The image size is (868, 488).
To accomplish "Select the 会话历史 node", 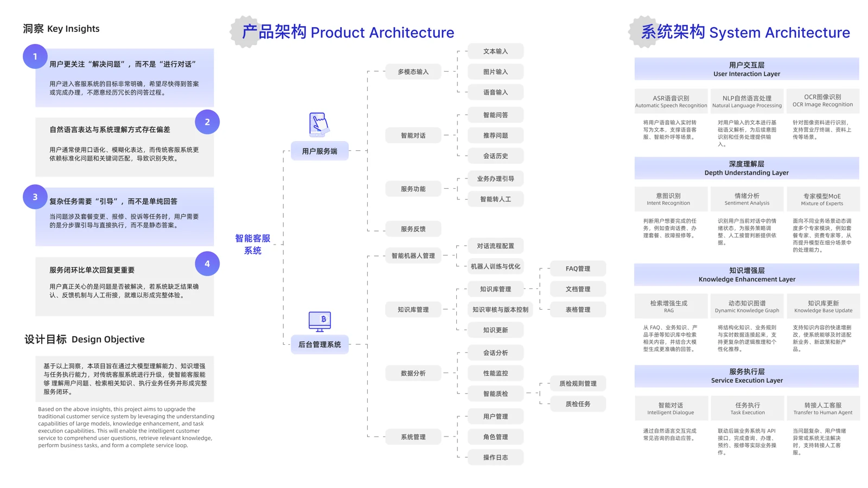I will (495, 156).
